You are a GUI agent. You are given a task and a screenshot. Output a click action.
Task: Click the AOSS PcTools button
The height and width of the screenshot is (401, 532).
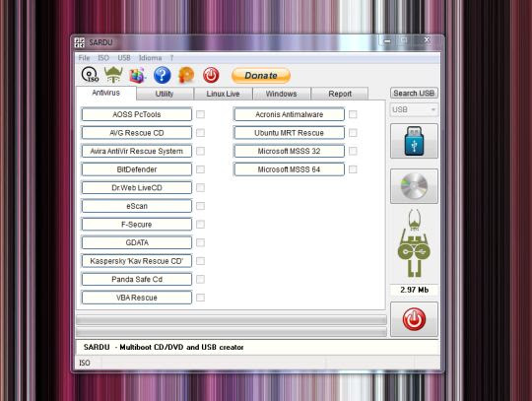(137, 114)
